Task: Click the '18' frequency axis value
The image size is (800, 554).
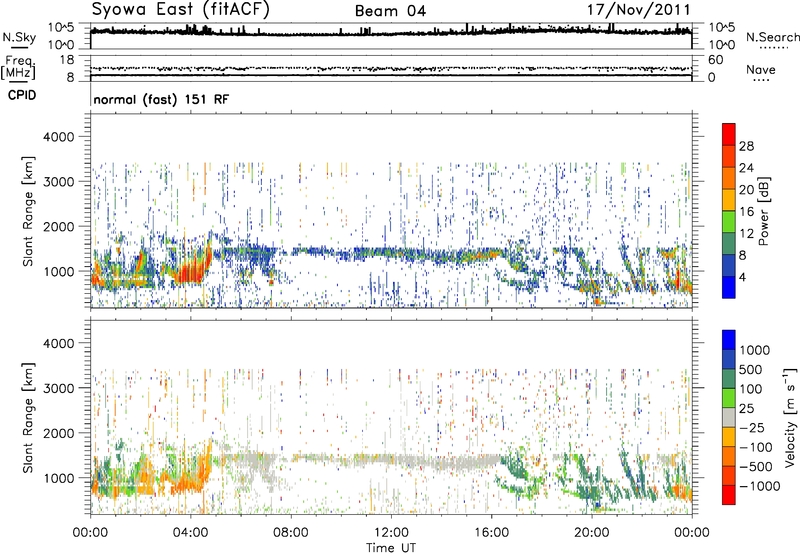Action: click(67, 60)
